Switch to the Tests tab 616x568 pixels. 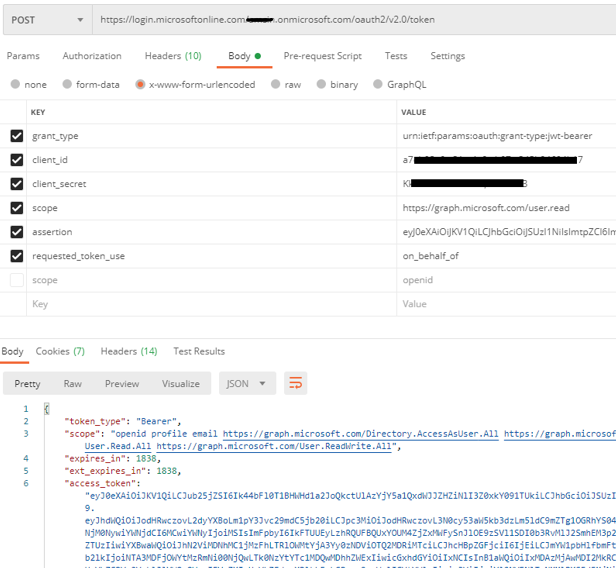coord(396,56)
